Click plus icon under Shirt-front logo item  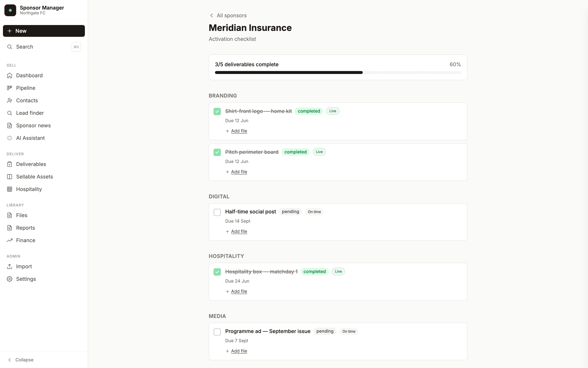[x=227, y=131]
